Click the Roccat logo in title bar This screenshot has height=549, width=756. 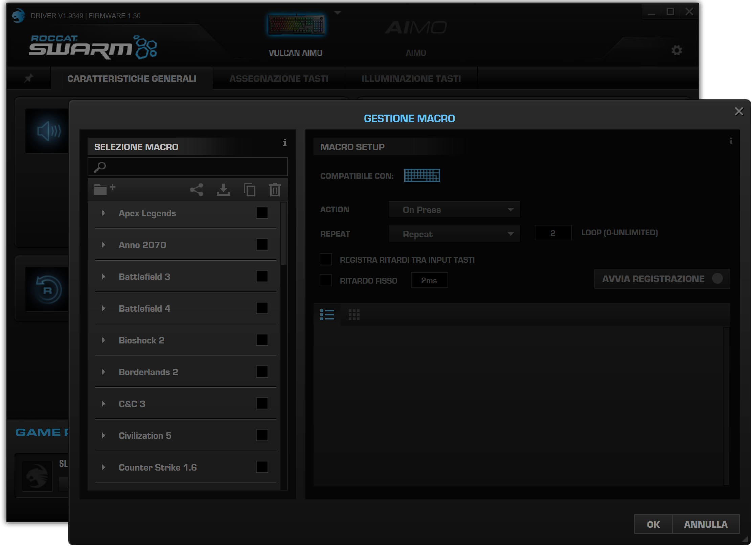pyautogui.click(x=18, y=16)
